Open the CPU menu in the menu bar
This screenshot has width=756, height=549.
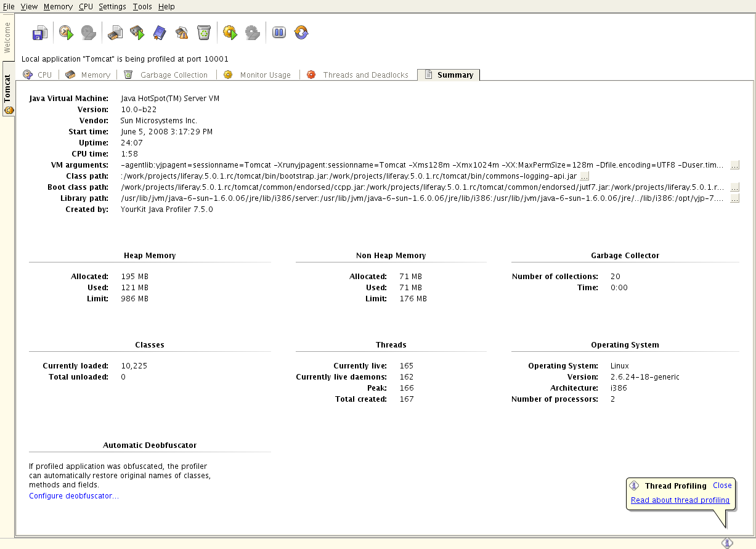click(86, 6)
